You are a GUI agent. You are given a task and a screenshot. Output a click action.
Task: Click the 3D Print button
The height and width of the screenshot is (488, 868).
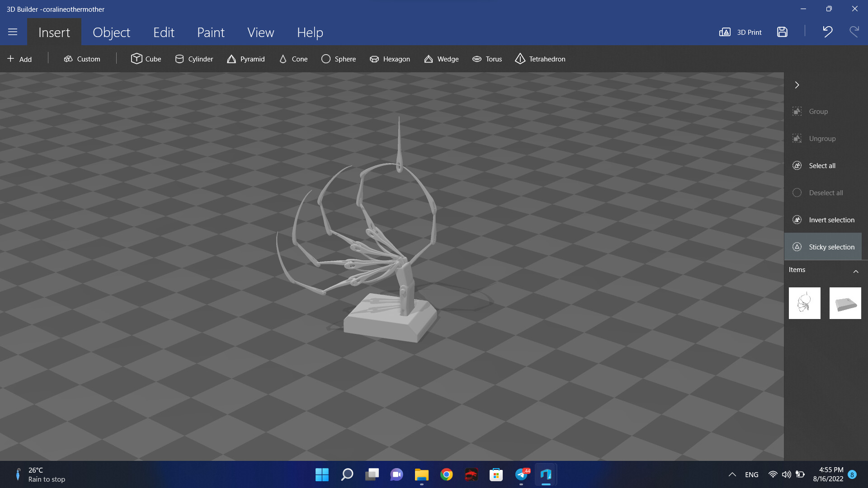741,32
